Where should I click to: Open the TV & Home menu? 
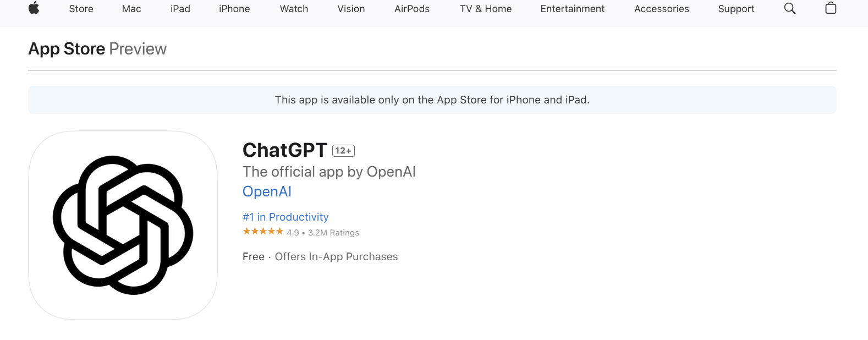pos(486,9)
